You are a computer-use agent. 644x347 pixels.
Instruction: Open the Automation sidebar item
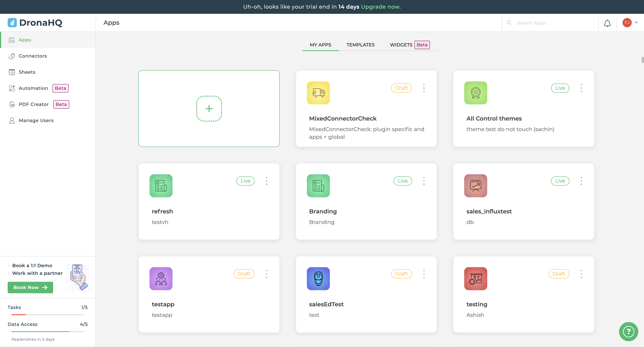(x=48, y=88)
